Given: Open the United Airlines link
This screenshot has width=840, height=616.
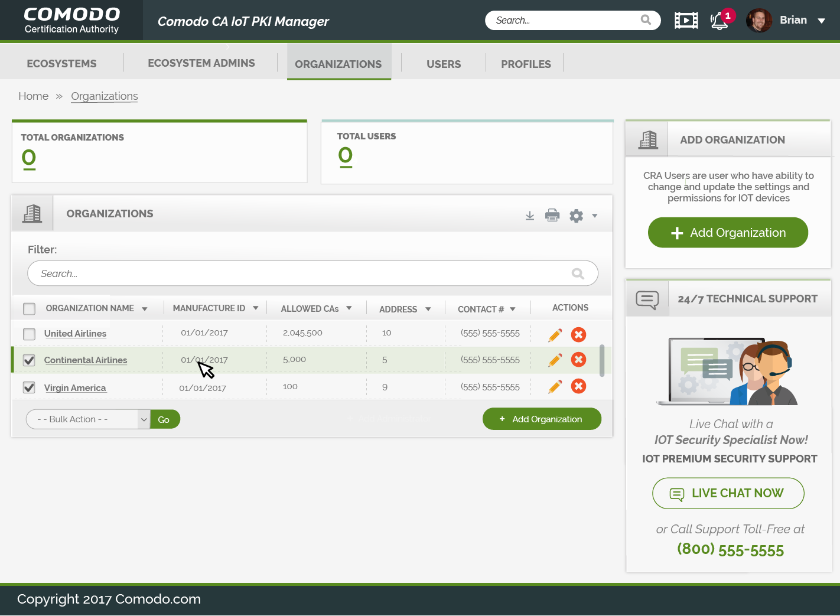Looking at the screenshot, I should (x=75, y=334).
